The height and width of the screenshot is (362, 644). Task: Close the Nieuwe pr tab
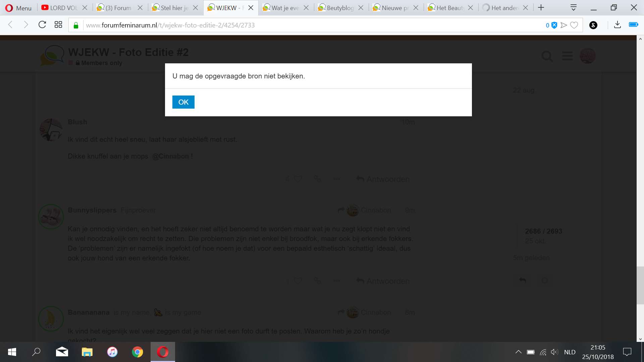[416, 8]
